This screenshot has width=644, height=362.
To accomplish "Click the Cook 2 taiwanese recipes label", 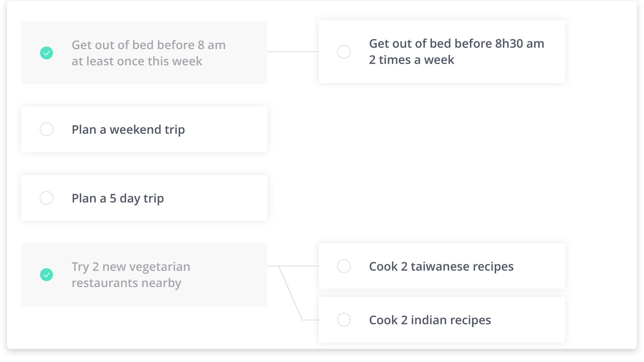I will tap(441, 266).
